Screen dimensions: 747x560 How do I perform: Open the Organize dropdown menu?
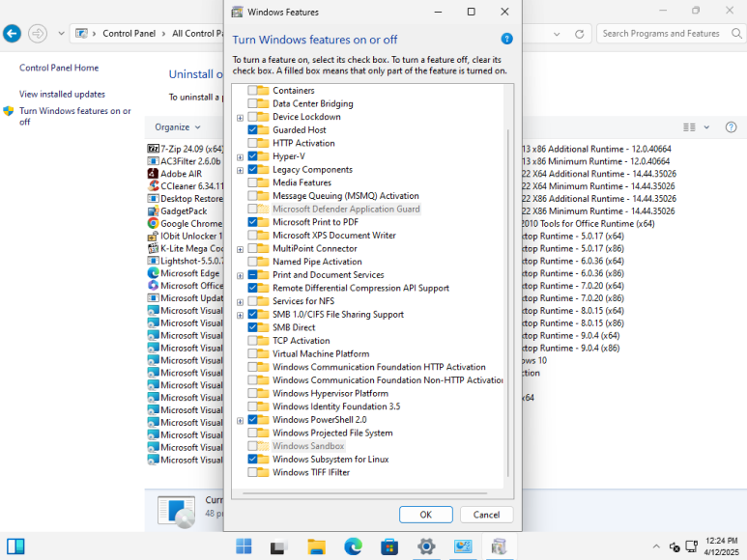[x=177, y=127]
